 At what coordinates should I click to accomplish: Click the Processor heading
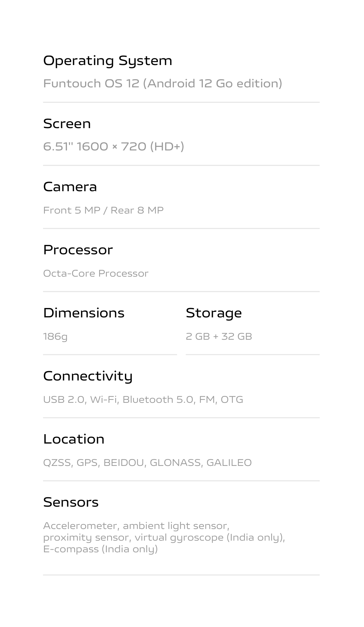(x=78, y=250)
